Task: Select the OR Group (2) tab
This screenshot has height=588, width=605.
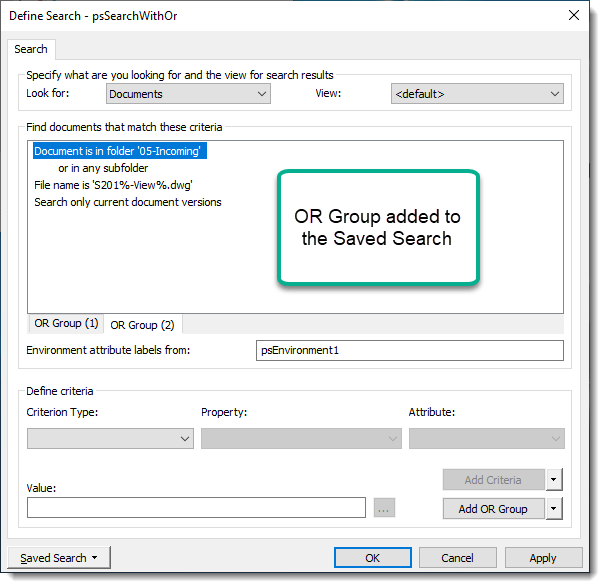Action: click(142, 325)
